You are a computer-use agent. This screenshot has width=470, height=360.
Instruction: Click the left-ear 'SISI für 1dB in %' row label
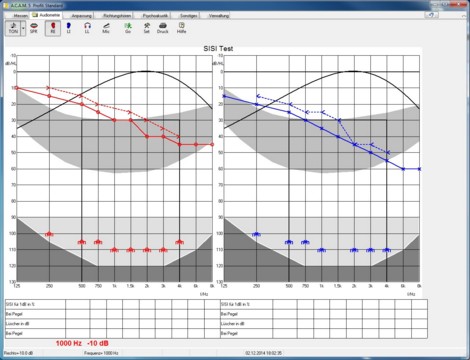pos(235,304)
